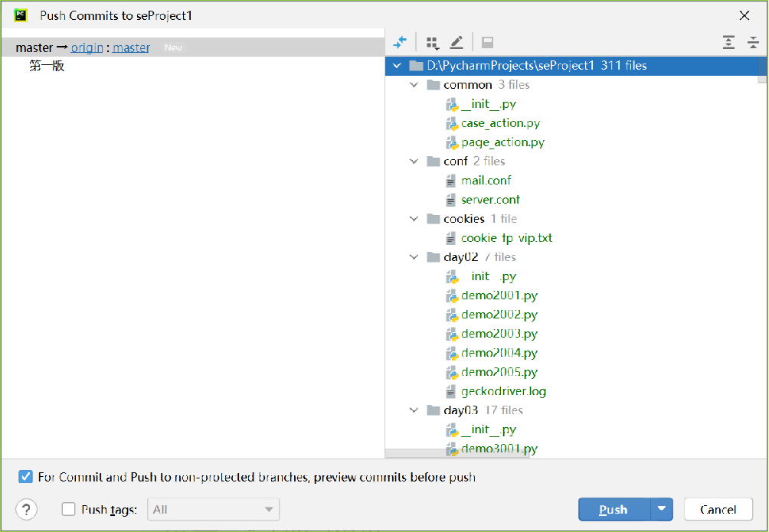Click the conf folder icon

tap(433, 162)
